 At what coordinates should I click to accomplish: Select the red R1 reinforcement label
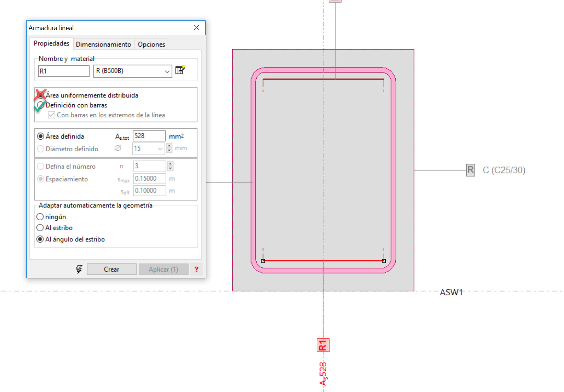point(323,345)
